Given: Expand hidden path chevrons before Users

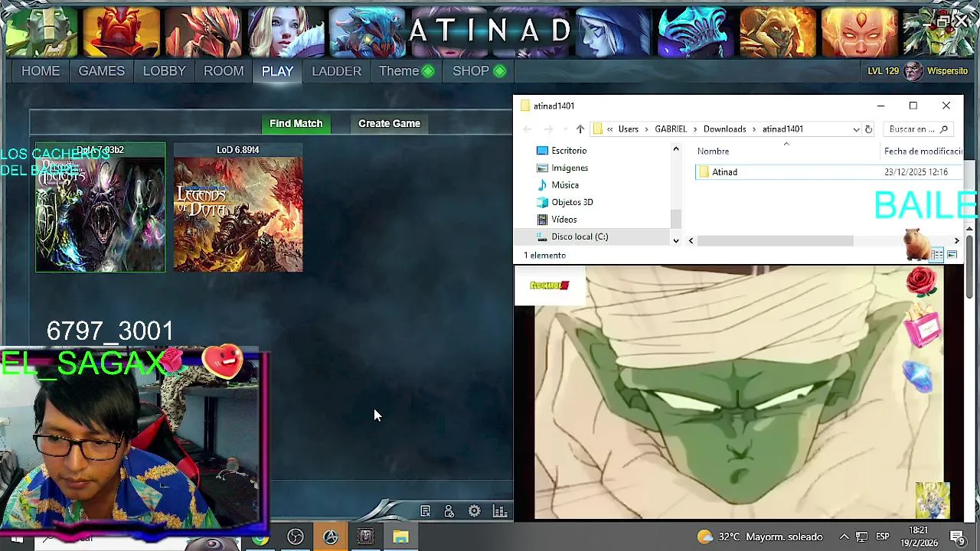Looking at the screenshot, I should pos(610,129).
